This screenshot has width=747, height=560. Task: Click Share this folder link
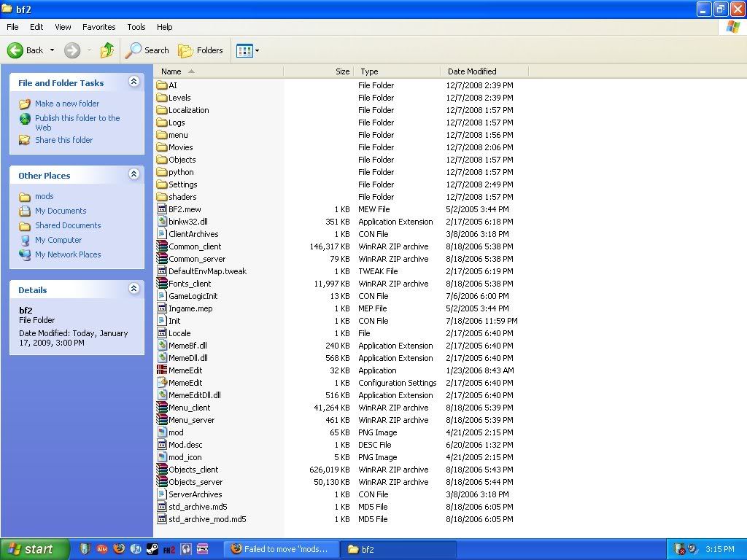coord(64,140)
